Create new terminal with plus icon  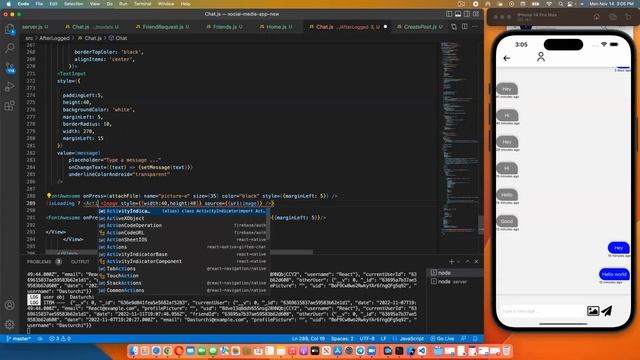(x=451, y=262)
